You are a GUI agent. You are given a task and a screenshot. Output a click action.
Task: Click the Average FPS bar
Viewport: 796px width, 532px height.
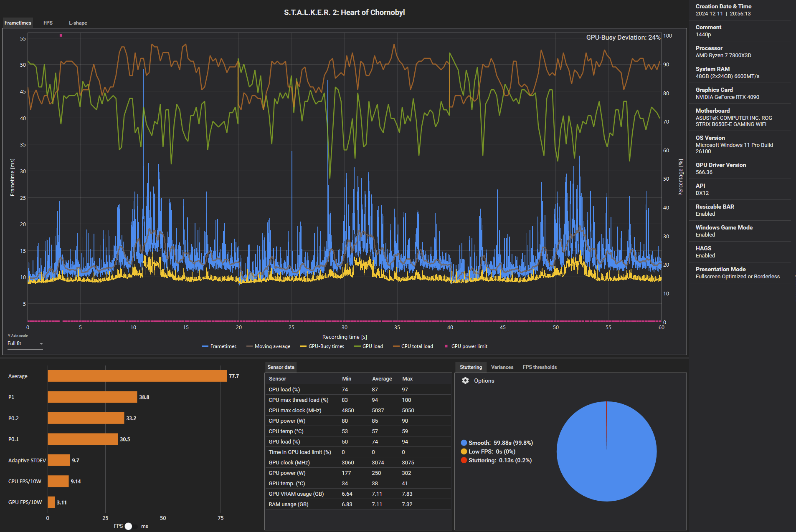pyautogui.click(x=137, y=376)
